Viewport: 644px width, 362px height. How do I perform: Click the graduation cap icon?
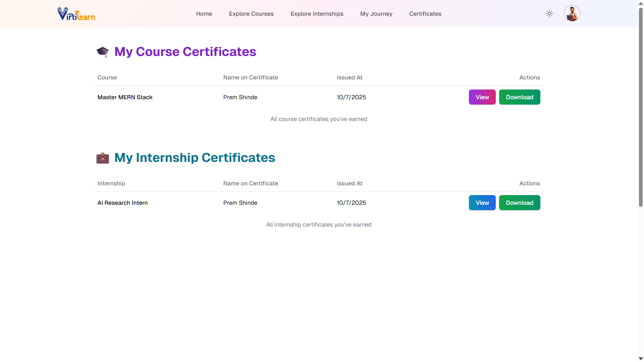pos(103,52)
